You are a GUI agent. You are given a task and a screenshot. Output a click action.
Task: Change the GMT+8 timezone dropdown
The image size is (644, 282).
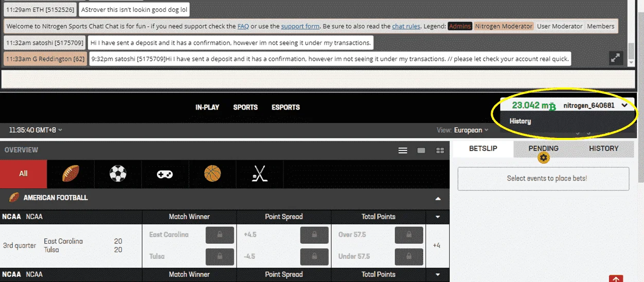pos(36,130)
